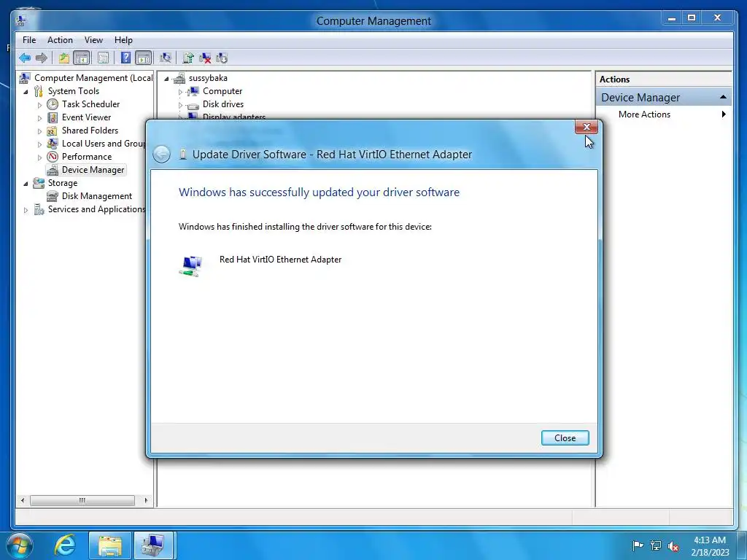The image size is (747, 560).
Task: Launch Internet Explorer from the taskbar
Action: click(65, 545)
